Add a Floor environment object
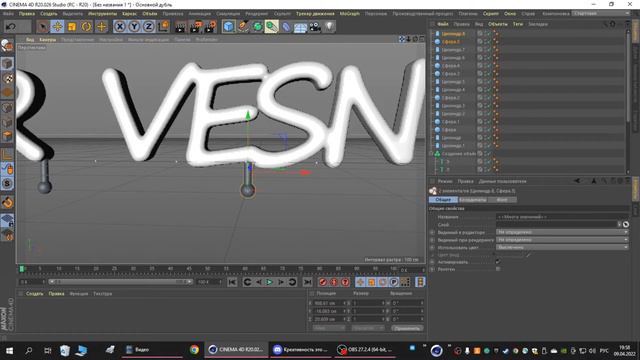Viewport: 640px width, 360px height. 300,27
